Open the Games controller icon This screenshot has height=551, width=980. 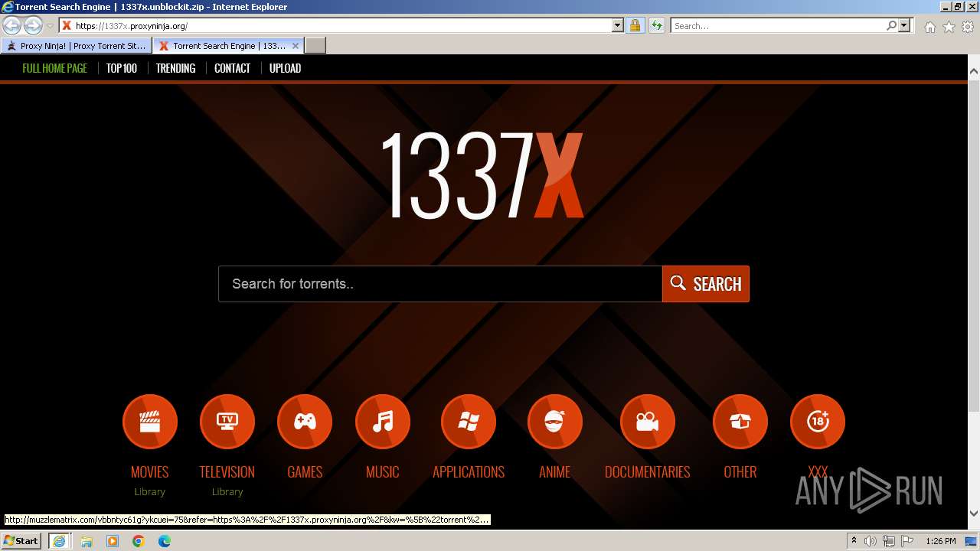[305, 421]
